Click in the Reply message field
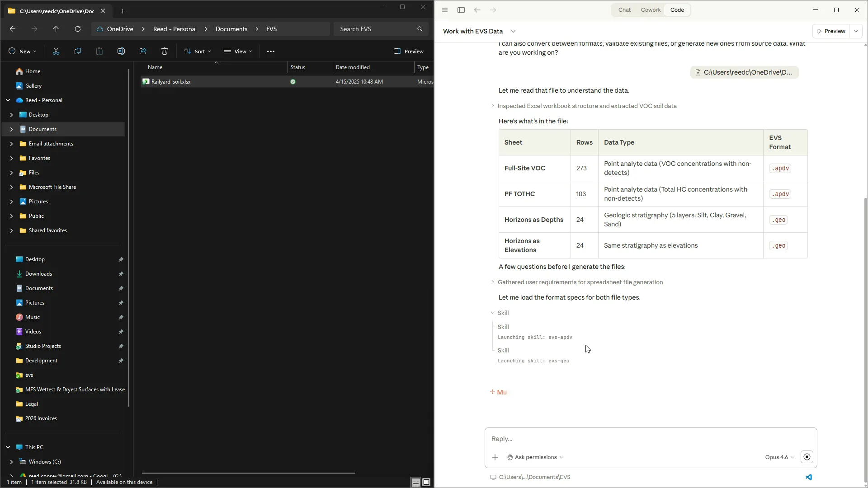Screen dimensions: 868x488 (x=651, y=439)
